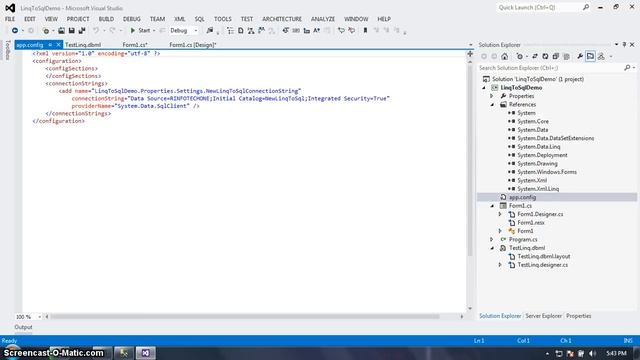Click the Redo toolbar icon
The width and height of the screenshot is (640, 360).
112,31
